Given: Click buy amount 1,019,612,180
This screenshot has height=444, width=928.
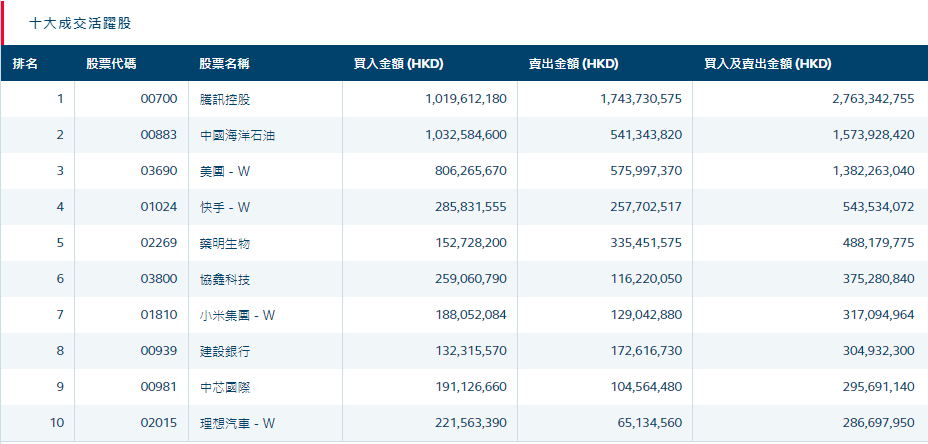Looking at the screenshot, I should (466, 99).
